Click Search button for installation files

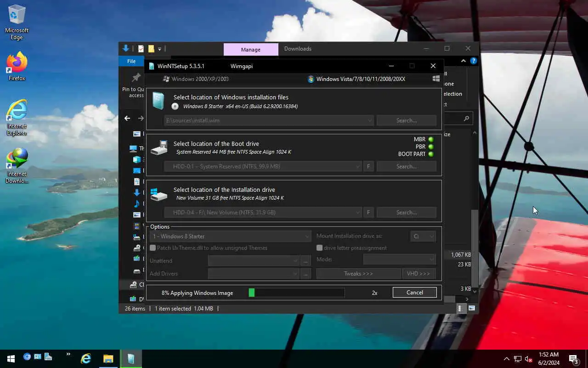pos(407,121)
